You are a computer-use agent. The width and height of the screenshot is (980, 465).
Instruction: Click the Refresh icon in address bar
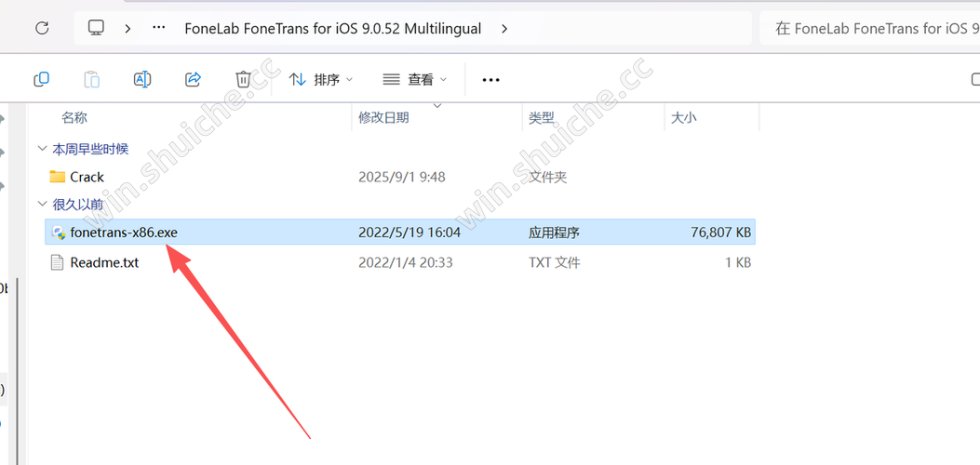42,28
